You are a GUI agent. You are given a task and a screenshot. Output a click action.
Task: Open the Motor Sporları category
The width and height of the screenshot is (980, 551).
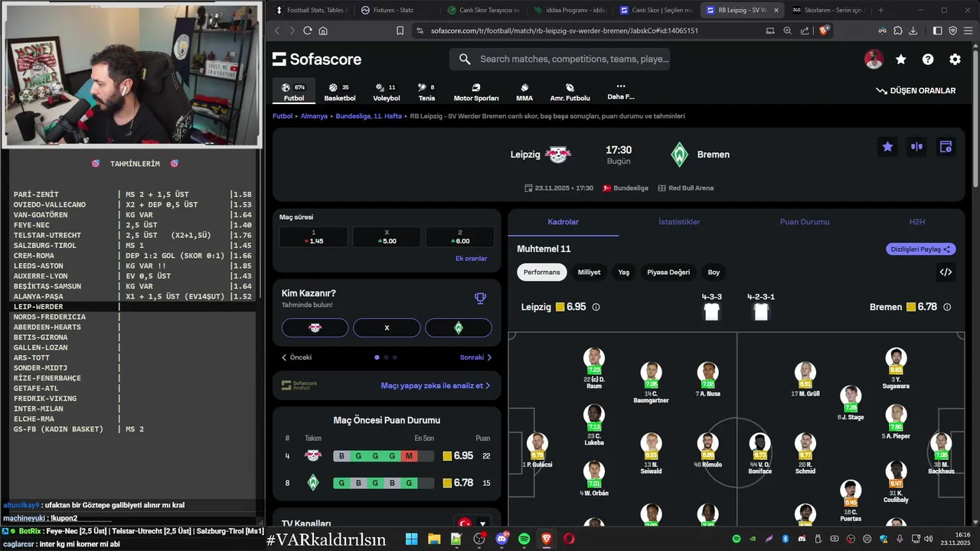476,93
